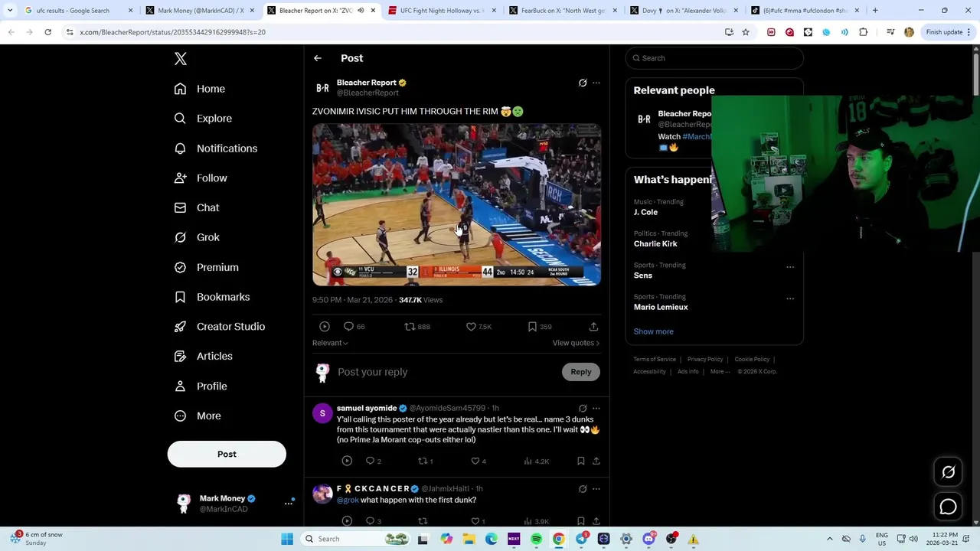Open the tab search dropdown arrow
Screen dimensions: 980x551
click(10, 11)
